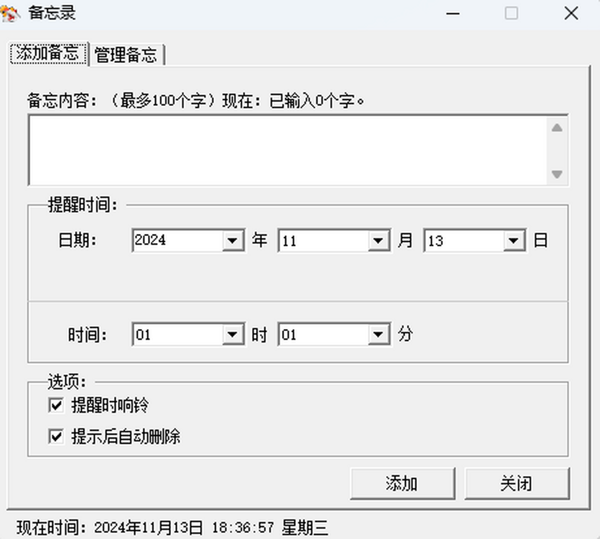This screenshot has width=600, height=539.
Task: Click the memo app icon in title bar
Action: 10,13
